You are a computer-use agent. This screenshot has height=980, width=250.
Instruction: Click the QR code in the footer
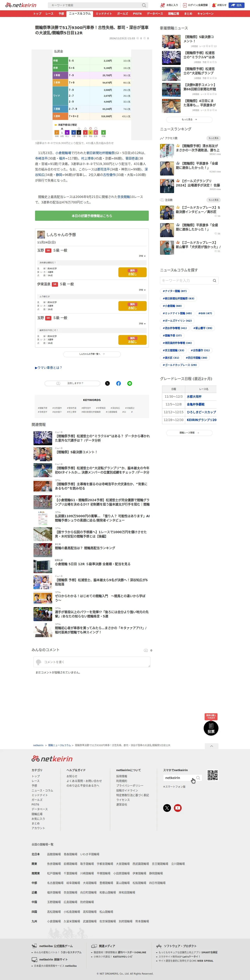click(x=212, y=775)
